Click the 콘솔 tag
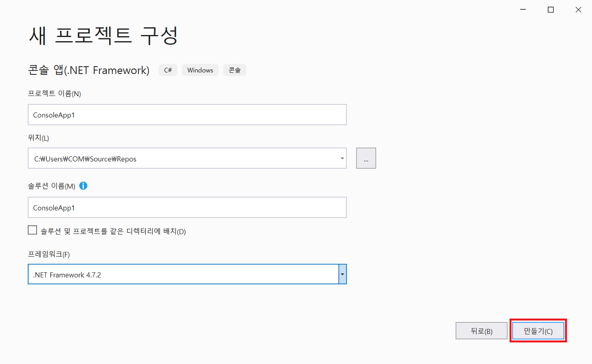The image size is (592, 364). point(234,70)
